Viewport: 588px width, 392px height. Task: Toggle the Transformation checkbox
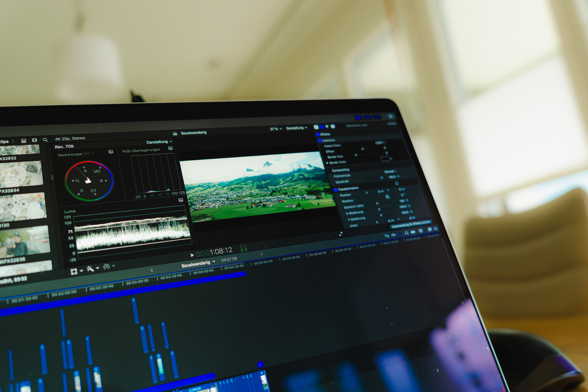tap(335, 190)
